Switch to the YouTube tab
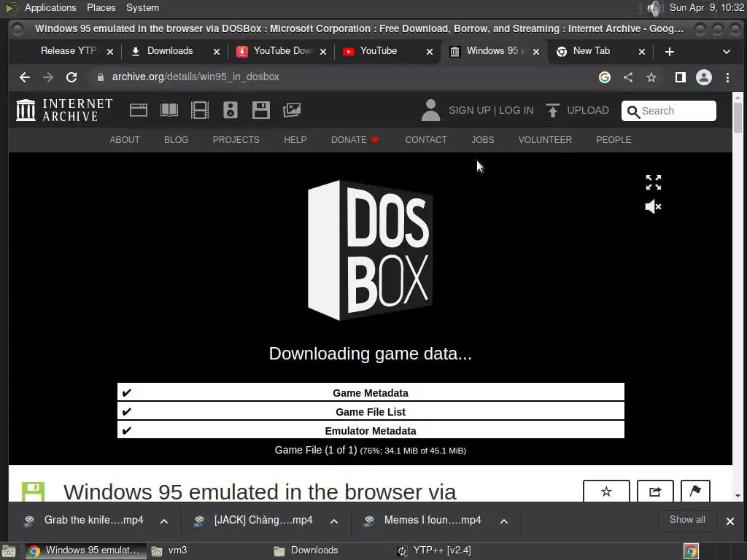 (x=379, y=51)
